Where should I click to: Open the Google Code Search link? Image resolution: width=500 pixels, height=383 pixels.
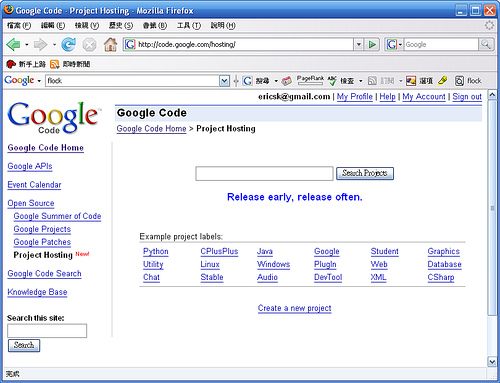tap(44, 274)
